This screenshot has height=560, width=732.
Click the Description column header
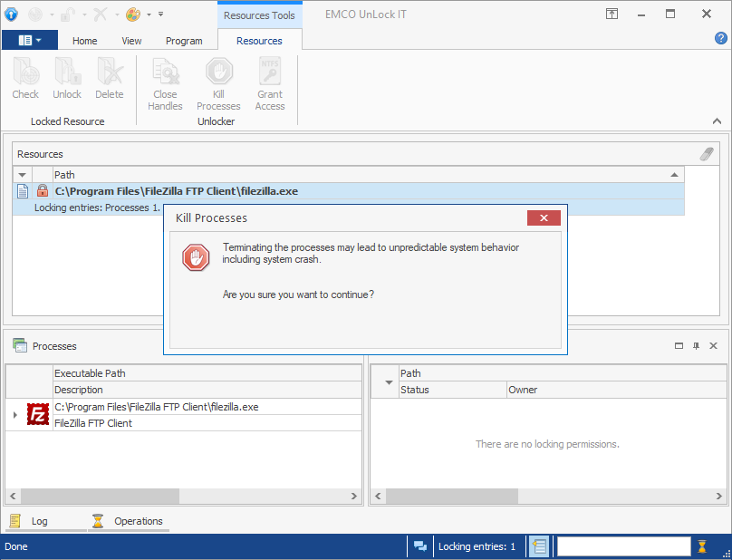pos(207,390)
